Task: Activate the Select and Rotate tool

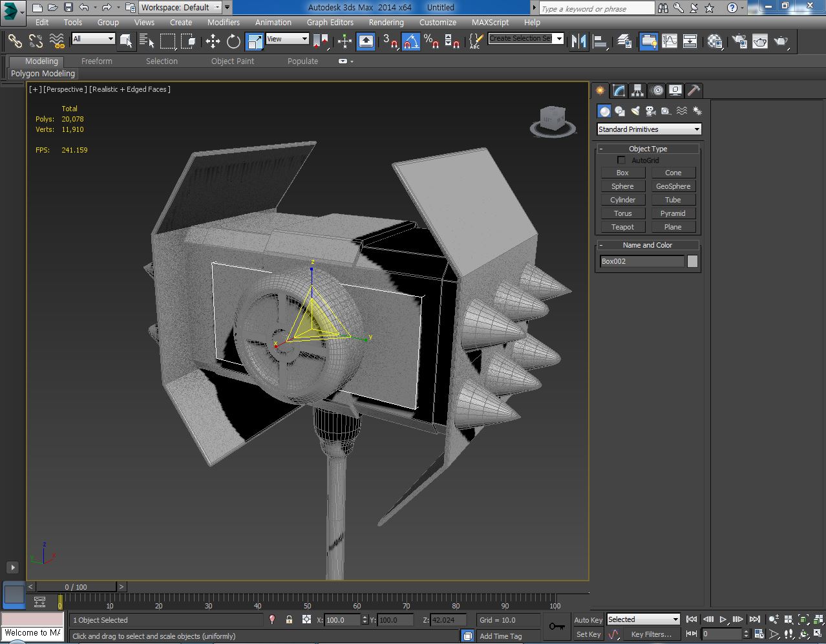Action: (233, 41)
